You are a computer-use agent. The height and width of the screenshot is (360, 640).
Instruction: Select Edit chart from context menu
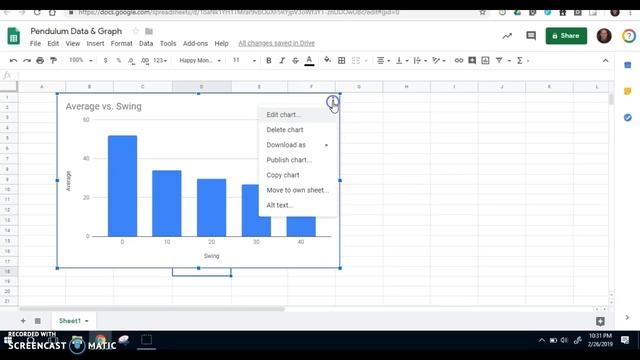(297, 115)
